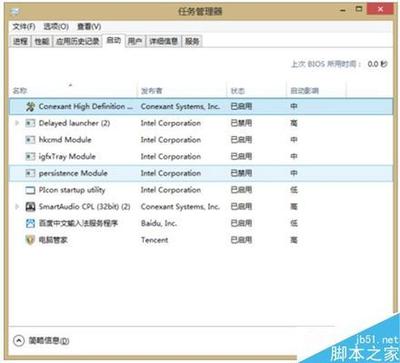Click startup impact 低 in PIcon row
400x363 pixels.
(294, 190)
